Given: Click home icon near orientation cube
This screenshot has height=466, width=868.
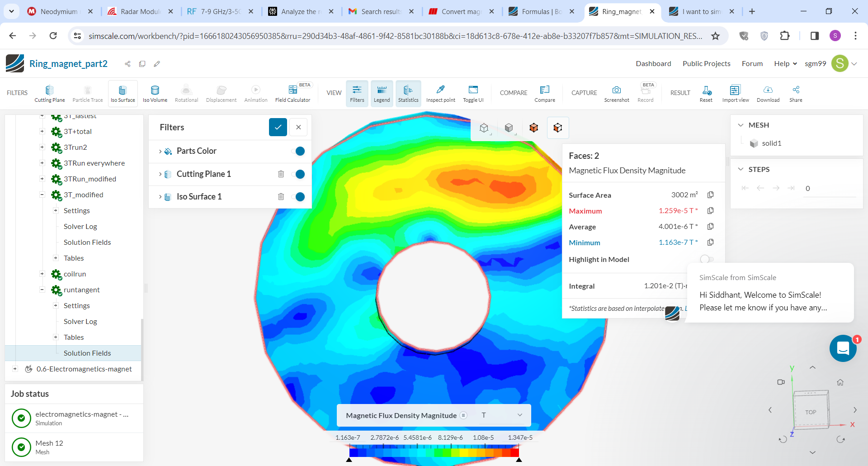Looking at the screenshot, I should pyautogui.click(x=840, y=382).
